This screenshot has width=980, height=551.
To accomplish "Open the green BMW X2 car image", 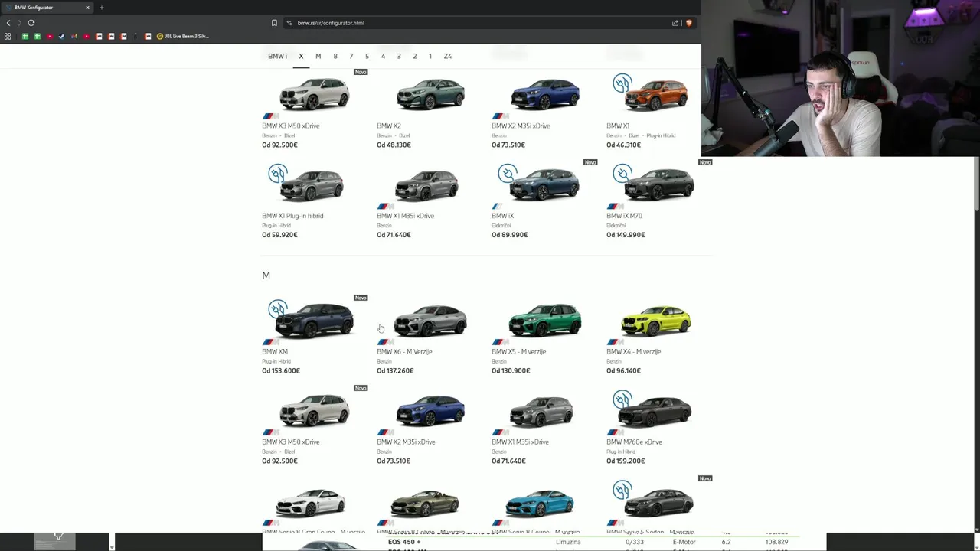I will 430,96.
